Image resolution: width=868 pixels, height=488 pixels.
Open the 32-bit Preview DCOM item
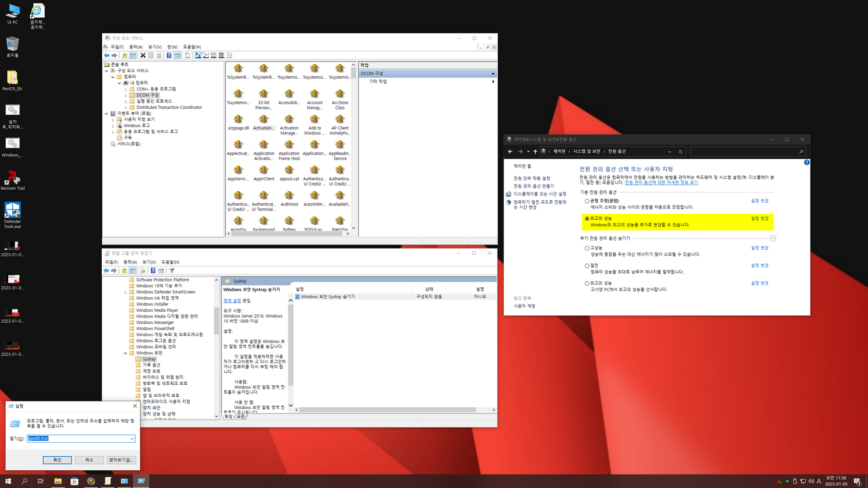pos(263,99)
